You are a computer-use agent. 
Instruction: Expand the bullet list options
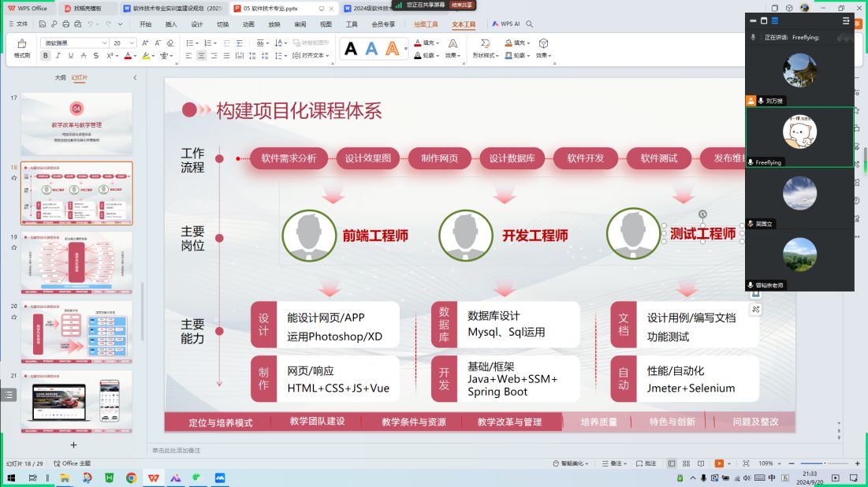(196, 43)
